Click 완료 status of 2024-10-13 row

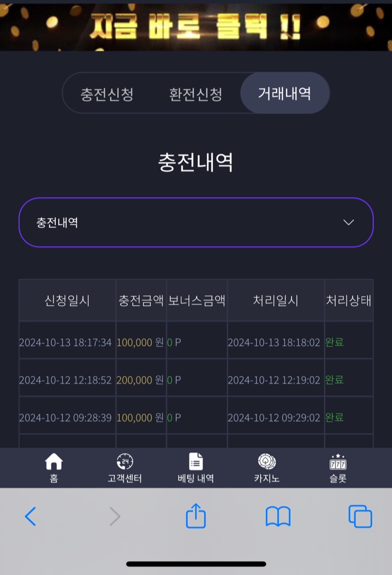[334, 342]
